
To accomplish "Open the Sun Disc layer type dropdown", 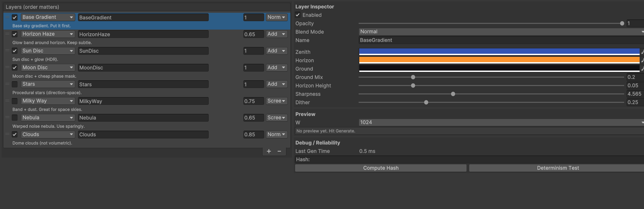I will click(48, 51).
